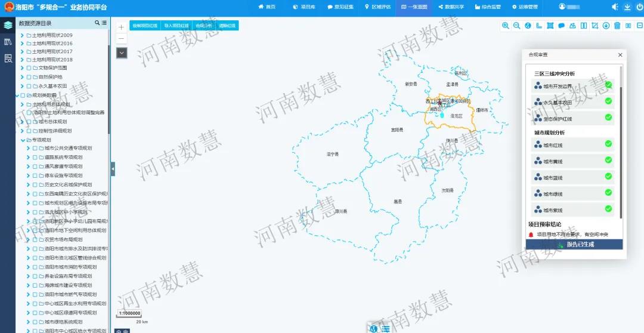Select the distance measure ruler tool
644x333 pixels.
539,26
